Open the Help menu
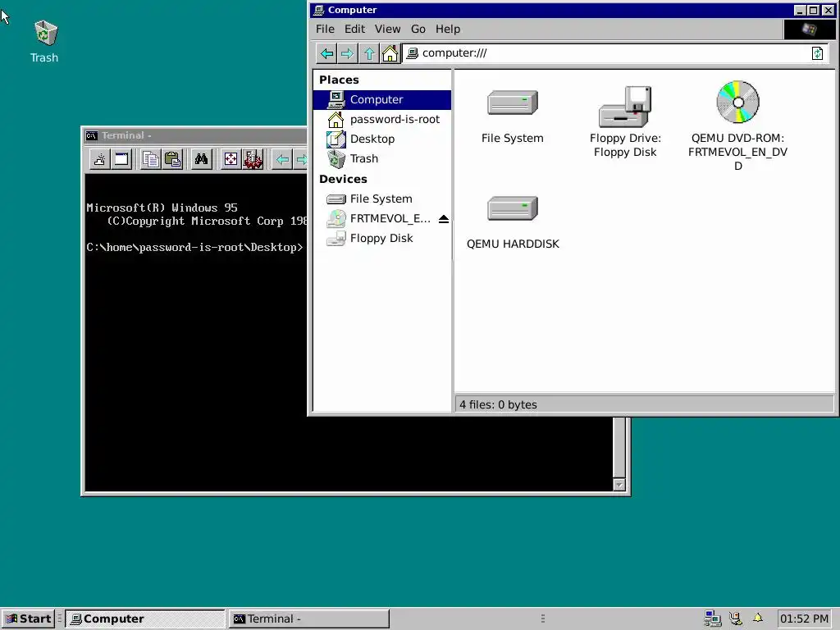Viewport: 840px width, 630px height. 447,29
